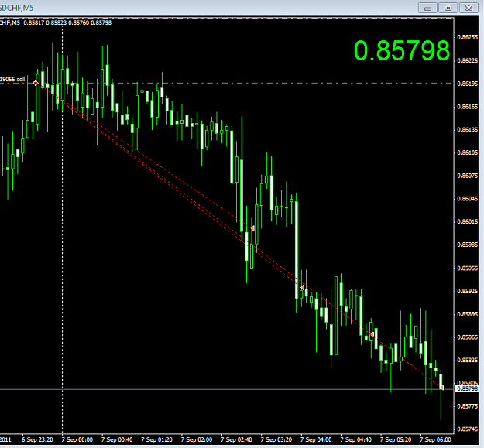Click the highlighted 0.85798 tag on price axis

467,388
